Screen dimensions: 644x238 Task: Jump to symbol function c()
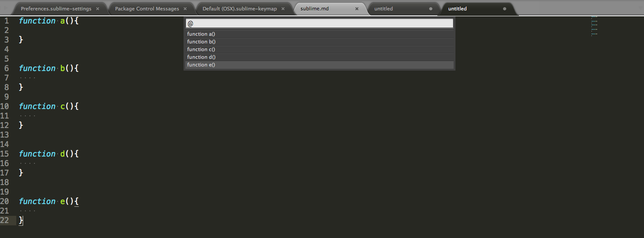pos(320,49)
